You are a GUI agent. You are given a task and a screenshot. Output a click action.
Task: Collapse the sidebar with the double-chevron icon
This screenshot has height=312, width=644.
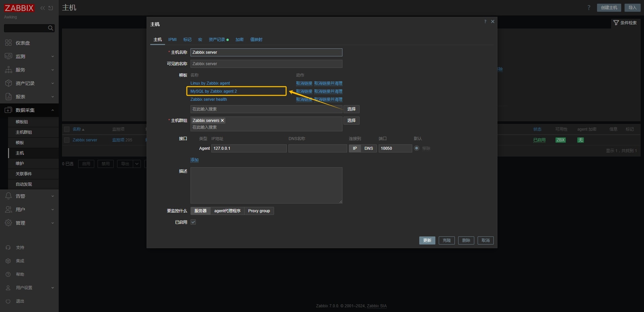pyautogui.click(x=43, y=8)
